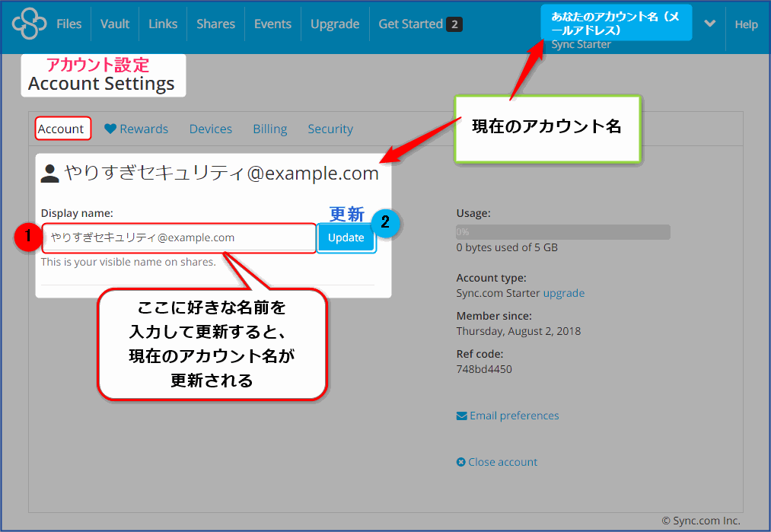This screenshot has width=771, height=532.
Task: Go to Links in the navigation bar
Action: (x=163, y=24)
